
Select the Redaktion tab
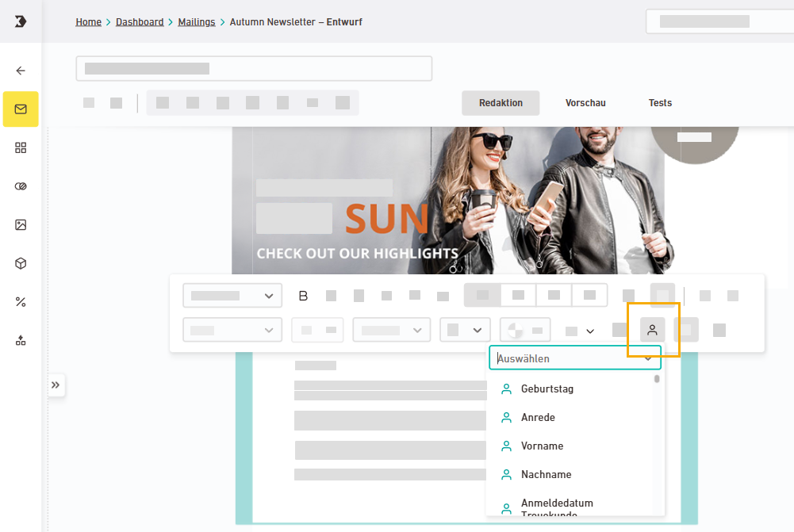point(501,103)
